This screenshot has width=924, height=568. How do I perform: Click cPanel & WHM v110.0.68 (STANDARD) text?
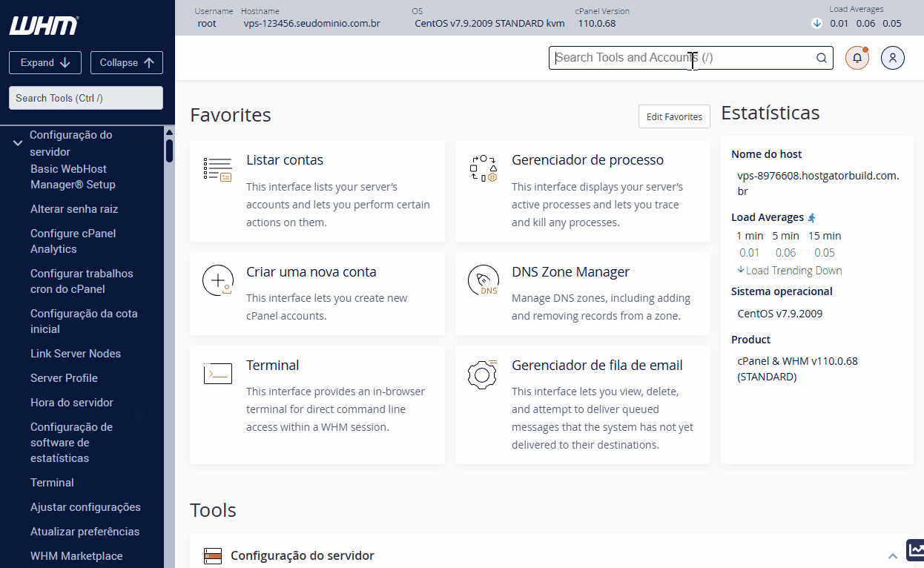(x=797, y=369)
